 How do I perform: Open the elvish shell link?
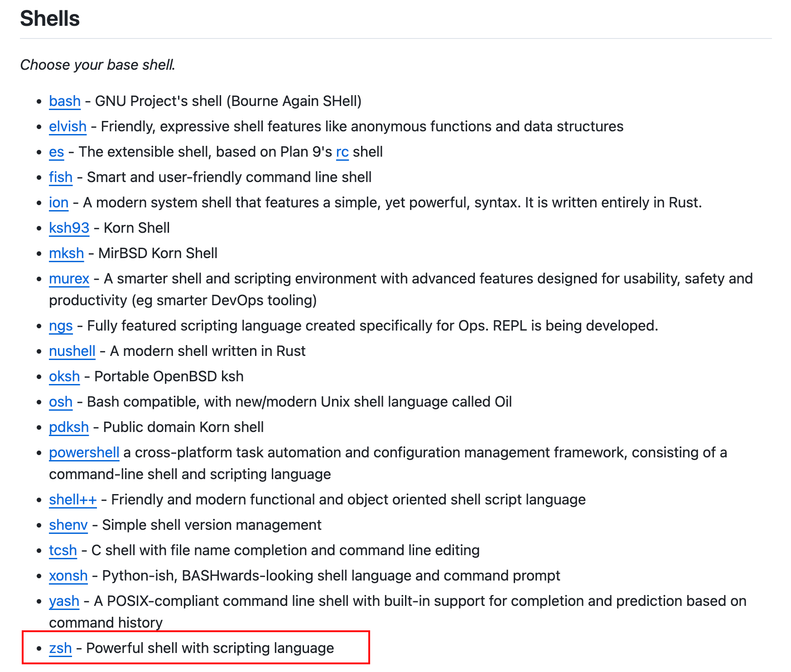[68, 126]
